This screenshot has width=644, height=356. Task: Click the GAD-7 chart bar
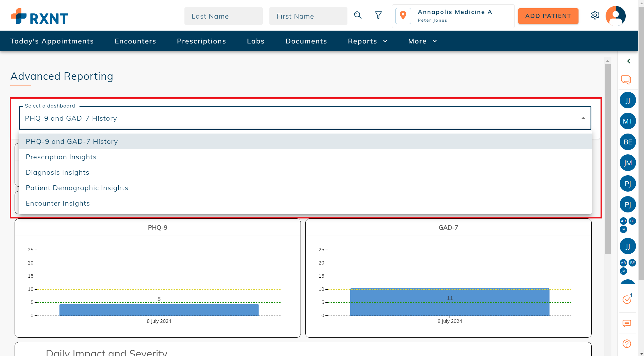click(450, 302)
